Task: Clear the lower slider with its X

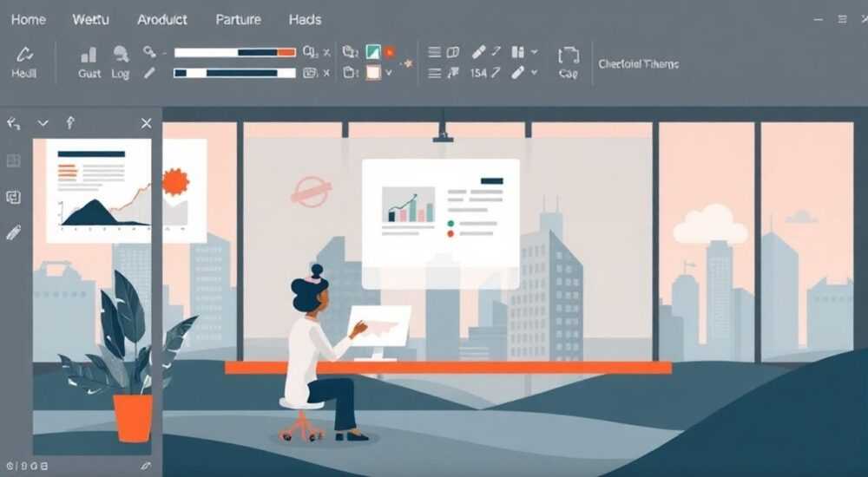Action: coord(326,73)
